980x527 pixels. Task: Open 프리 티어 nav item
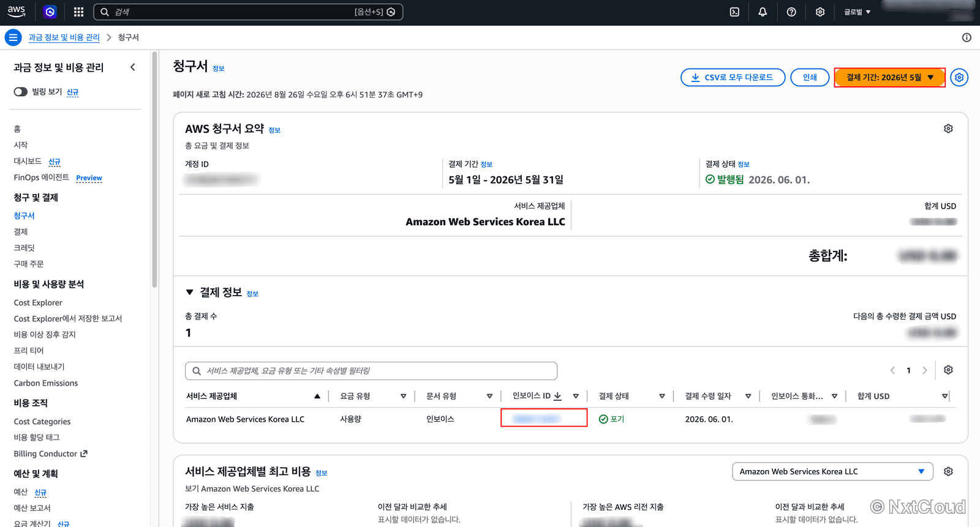29,350
